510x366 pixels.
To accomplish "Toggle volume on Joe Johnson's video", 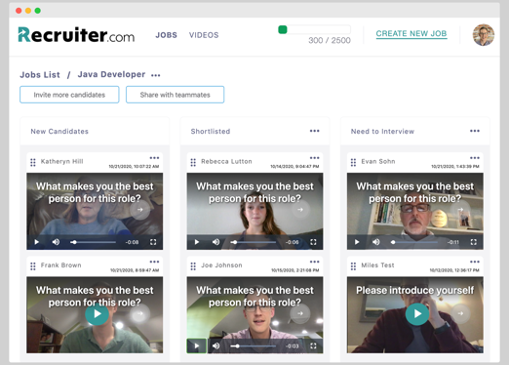I will pos(216,346).
